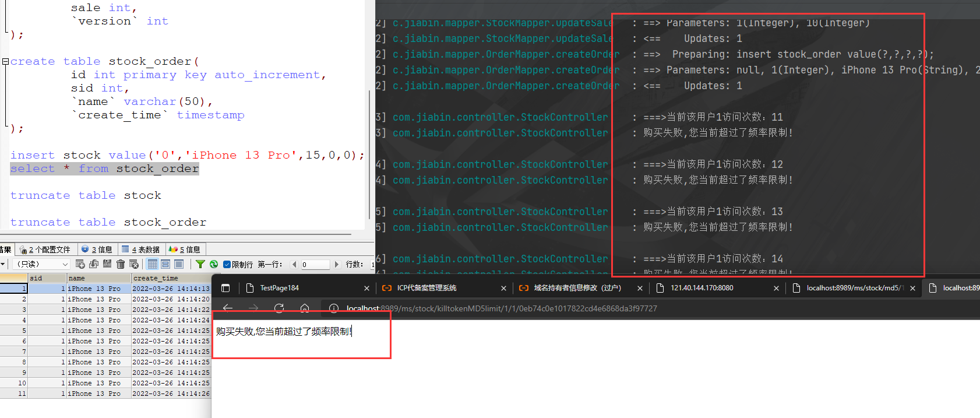Switch to text view icon

tap(179, 264)
